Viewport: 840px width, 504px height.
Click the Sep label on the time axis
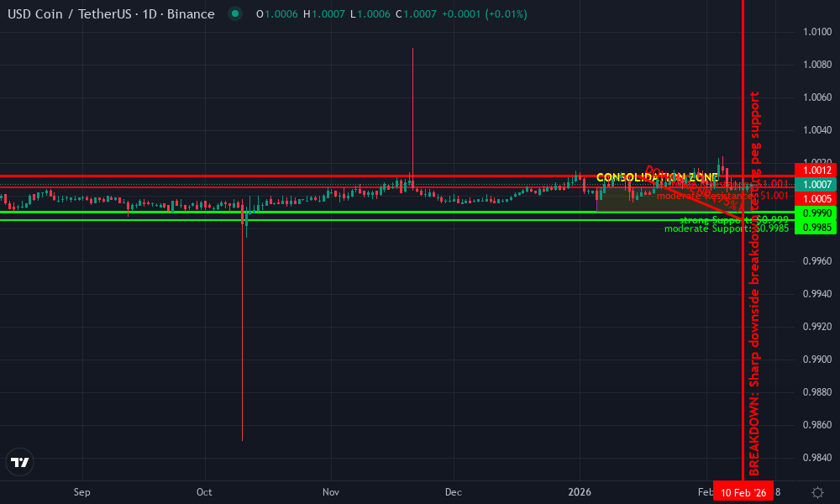click(81, 493)
